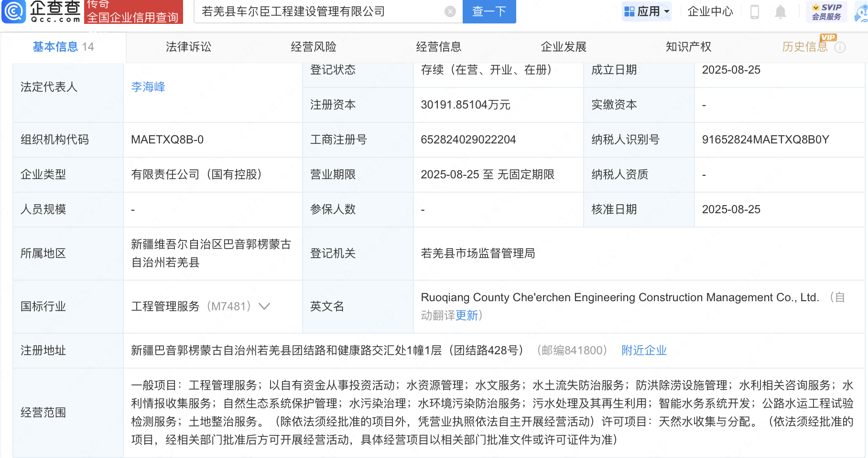Viewport: 868px width, 458px height.
Task: Switch to the 经营风险 tab
Action: coord(314,47)
